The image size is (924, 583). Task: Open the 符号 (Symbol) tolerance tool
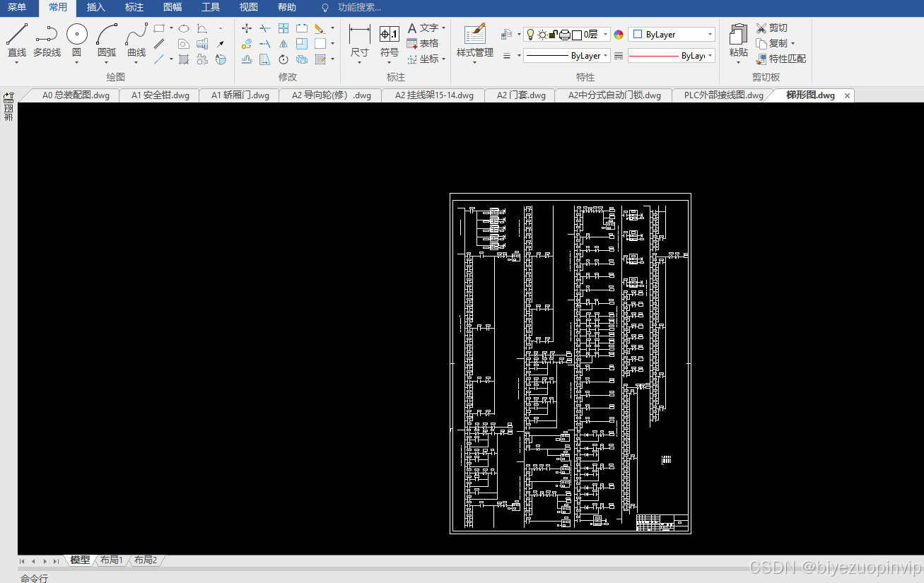tap(390, 41)
